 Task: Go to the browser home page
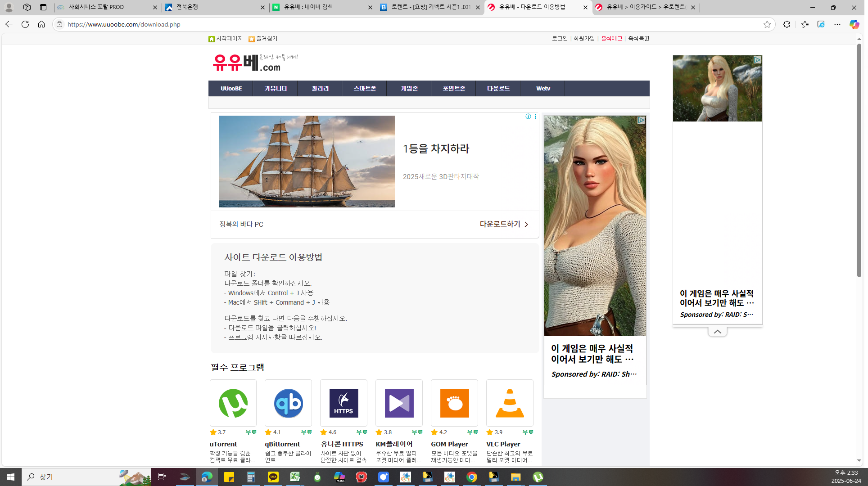(41, 24)
